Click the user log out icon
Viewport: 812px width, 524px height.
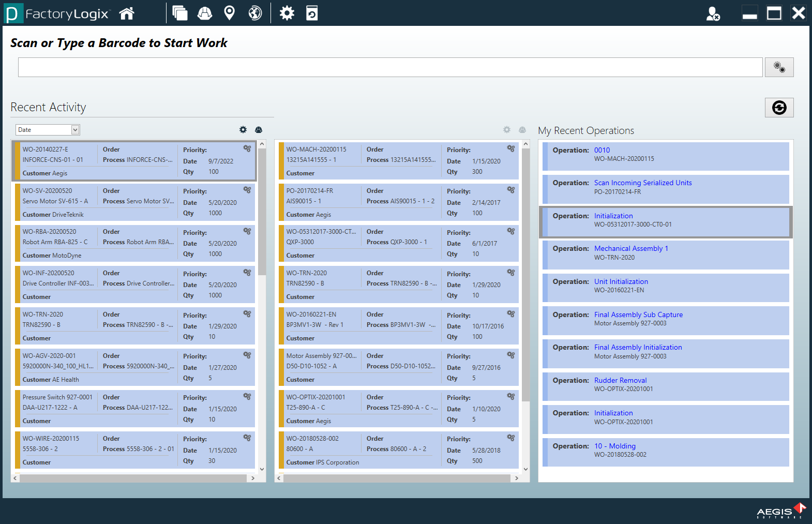(713, 14)
